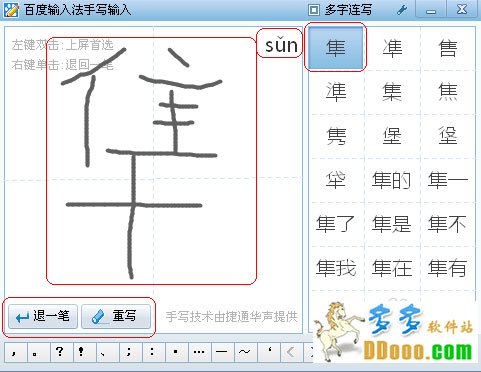Insert the Chinese full stop 。 key
Viewport: 481px width, 372px height.
38,352
